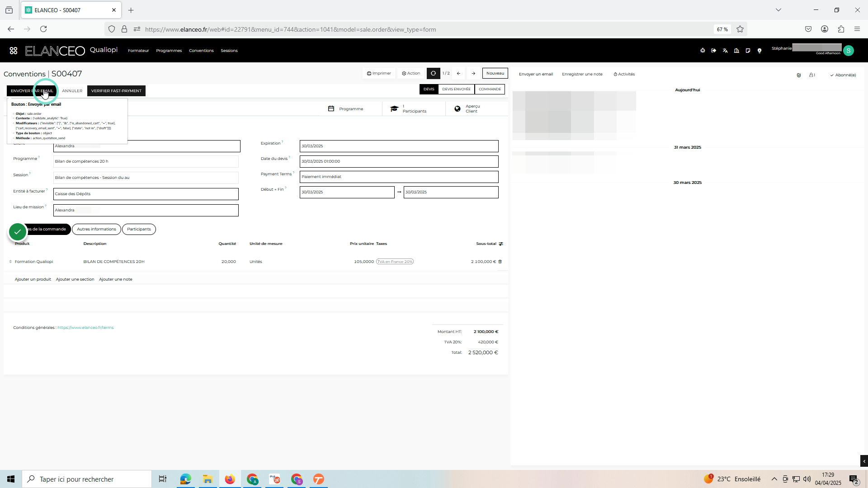Click Verifier Fast-Payment button
The width and height of the screenshot is (868, 488).
[x=116, y=91]
